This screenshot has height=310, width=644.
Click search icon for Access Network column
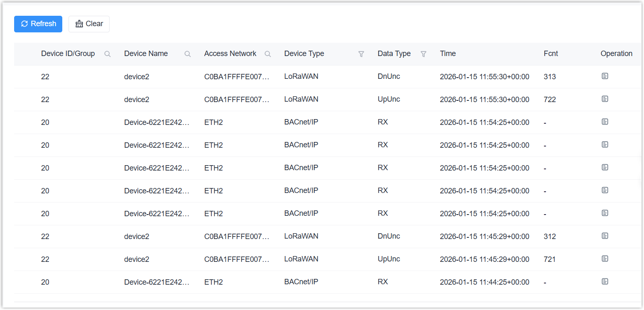click(268, 54)
